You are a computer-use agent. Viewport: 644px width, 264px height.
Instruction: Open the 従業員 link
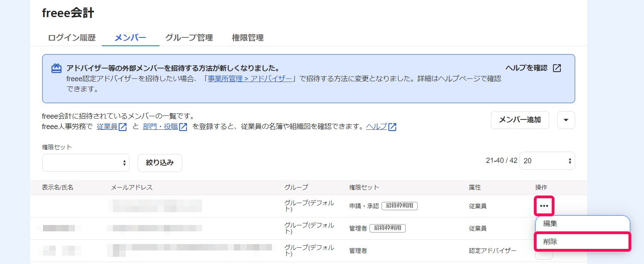tap(107, 127)
